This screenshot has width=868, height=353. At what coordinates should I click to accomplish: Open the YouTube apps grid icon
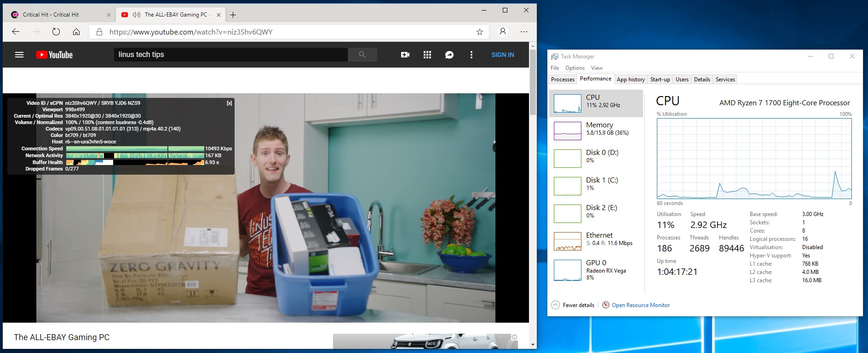click(427, 55)
